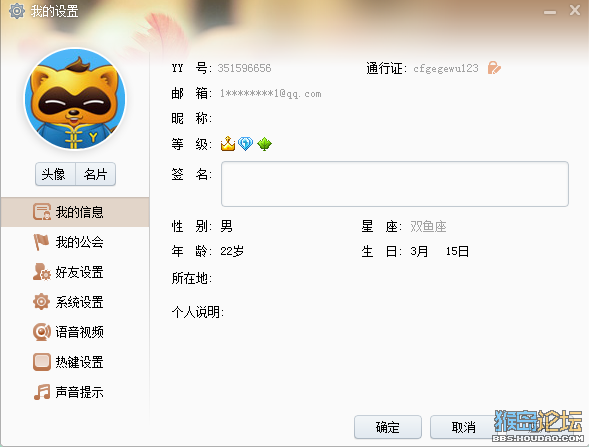
Task: Click the 热键设置 key icon
Action: pyautogui.click(x=42, y=362)
